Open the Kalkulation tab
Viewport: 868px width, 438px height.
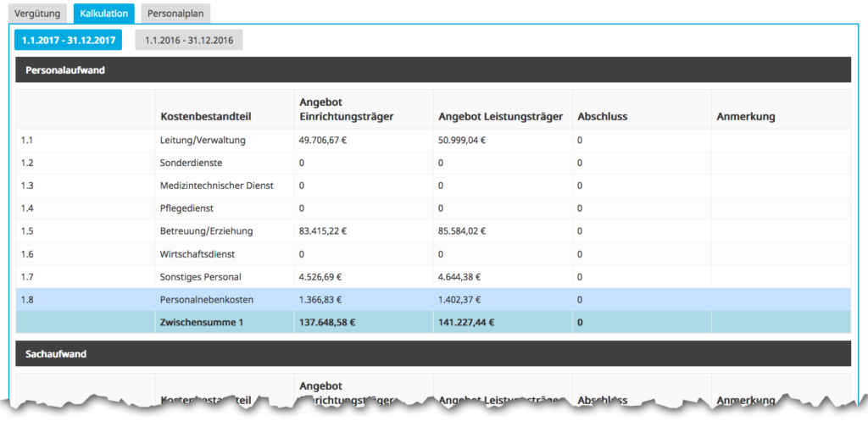(103, 14)
